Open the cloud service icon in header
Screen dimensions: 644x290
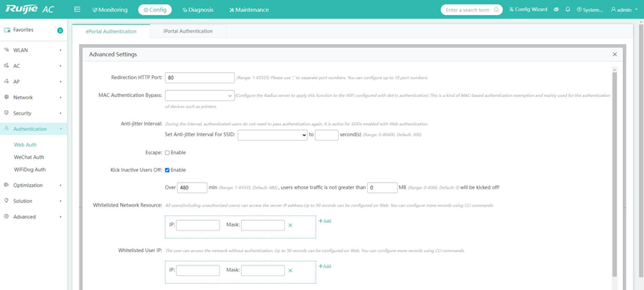[556, 10]
